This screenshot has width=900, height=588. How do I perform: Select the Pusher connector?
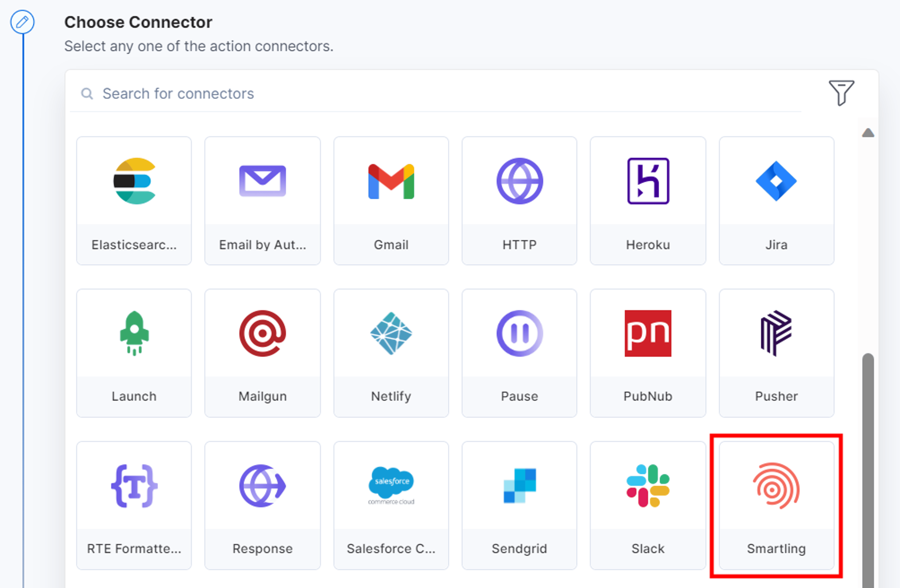(x=776, y=353)
